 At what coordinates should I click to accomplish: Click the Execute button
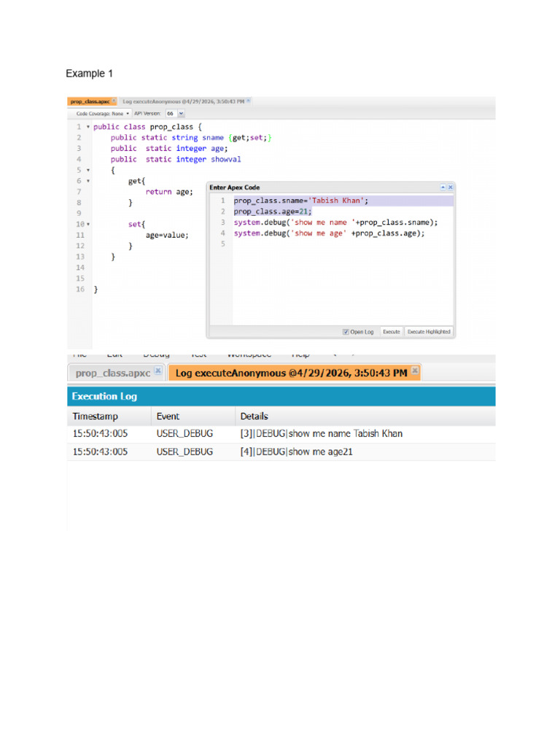[392, 332]
